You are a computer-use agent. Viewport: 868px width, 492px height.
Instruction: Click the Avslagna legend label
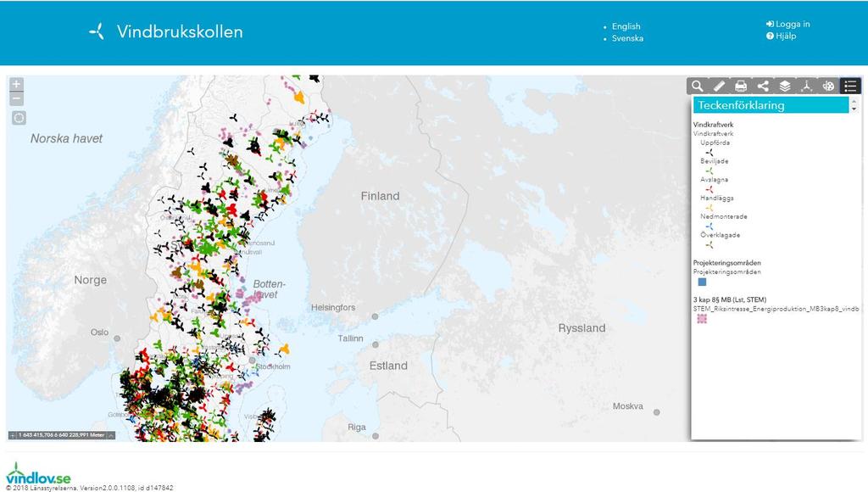(x=714, y=180)
